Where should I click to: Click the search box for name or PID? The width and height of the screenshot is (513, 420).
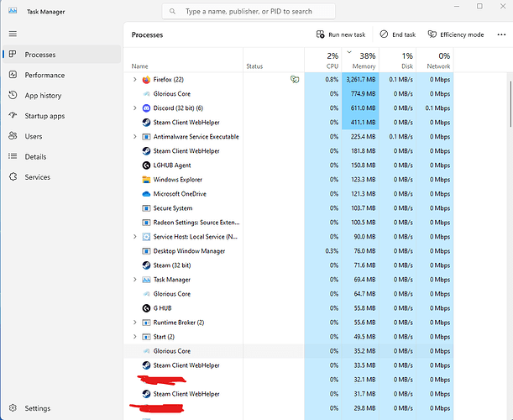pyautogui.click(x=249, y=12)
